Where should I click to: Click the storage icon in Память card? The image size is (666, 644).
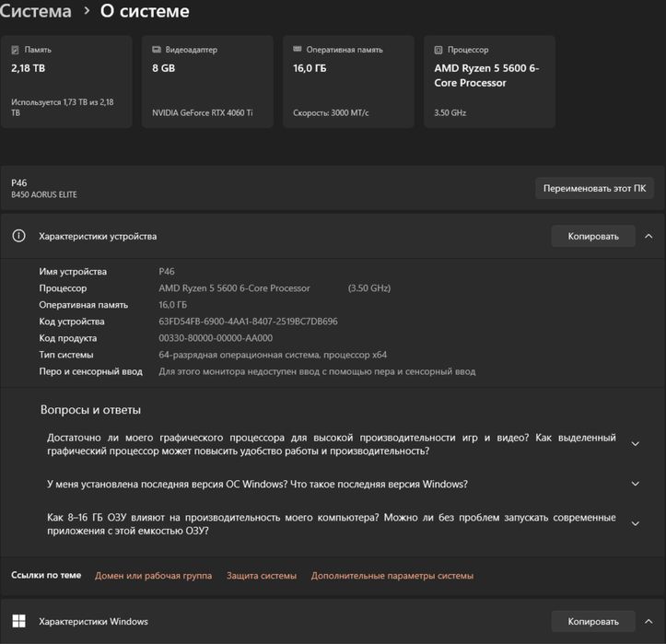tap(17, 50)
